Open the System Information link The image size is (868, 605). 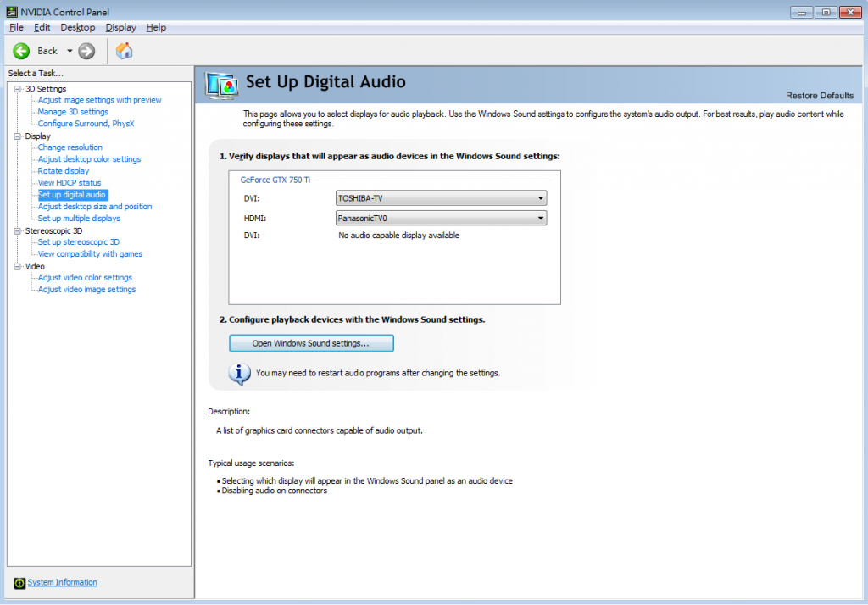(x=63, y=582)
